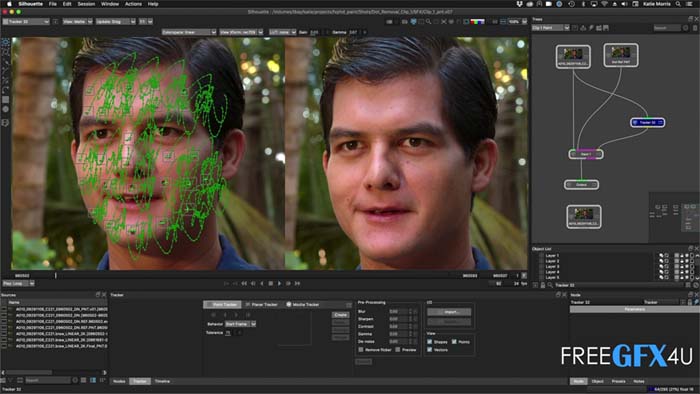The height and width of the screenshot is (394, 700).
Task: Switch to the Presets tab in Node panel
Action: [618, 382]
